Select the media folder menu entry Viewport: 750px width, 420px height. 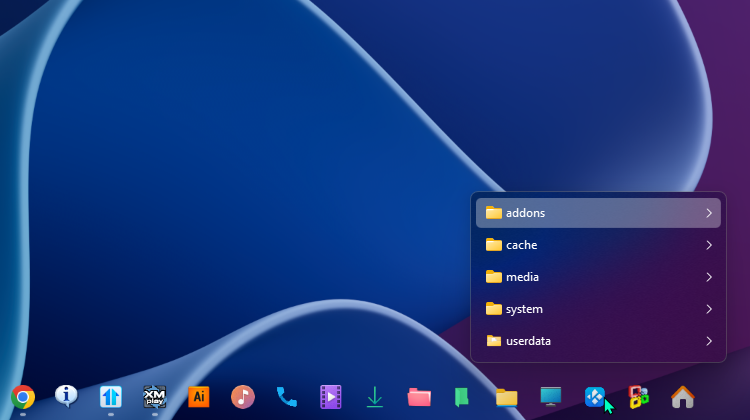(598, 277)
